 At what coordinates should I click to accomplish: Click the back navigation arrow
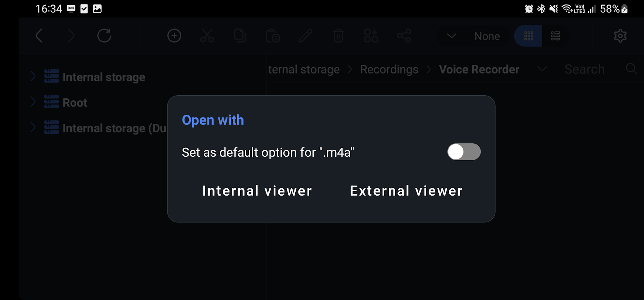[x=39, y=36]
